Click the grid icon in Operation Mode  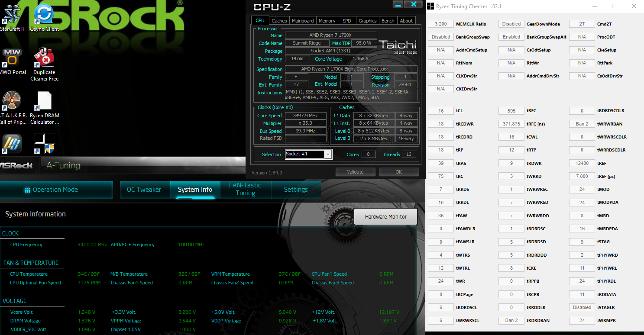(27, 190)
